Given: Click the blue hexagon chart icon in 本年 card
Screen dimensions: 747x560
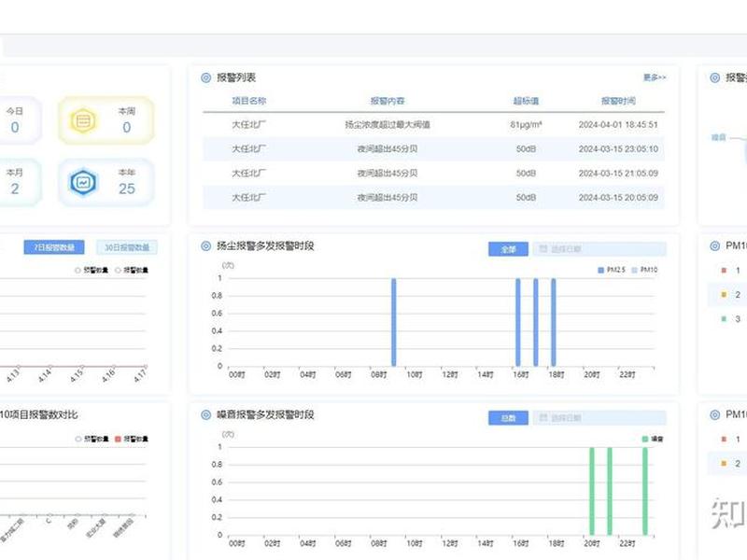Looking at the screenshot, I should 83,182.
